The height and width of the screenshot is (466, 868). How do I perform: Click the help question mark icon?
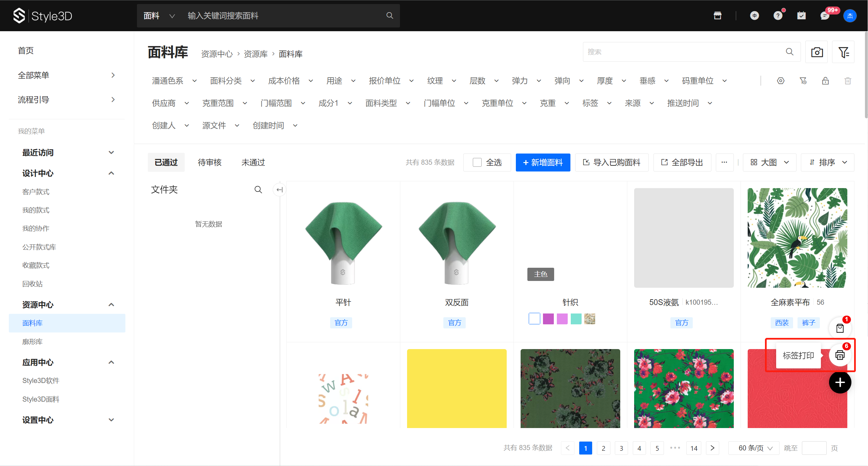(x=778, y=16)
